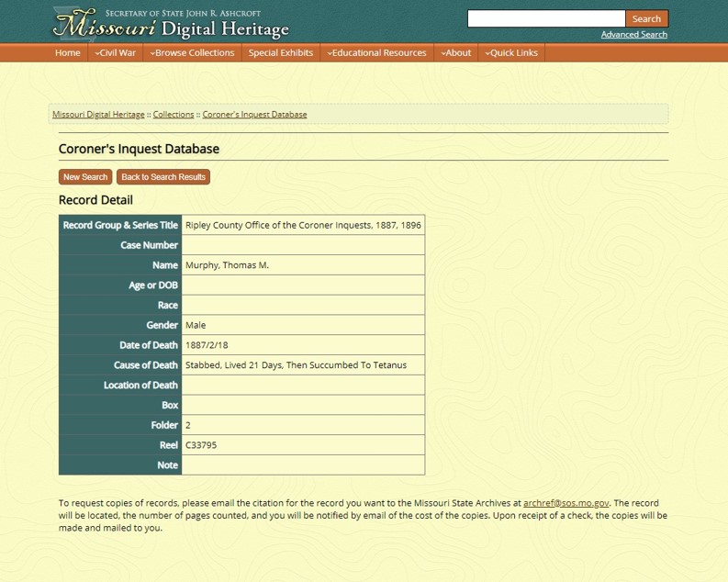This screenshot has width=728, height=582.
Task: Select the Ripley County series title value
Action: pyautogui.click(x=303, y=225)
